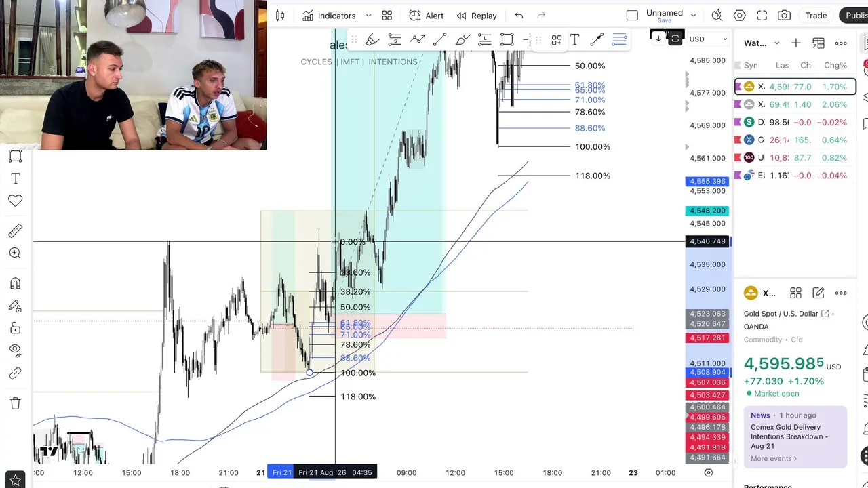The image size is (868, 488).
Task: Add a symbol to the watchlist
Action: (x=796, y=43)
